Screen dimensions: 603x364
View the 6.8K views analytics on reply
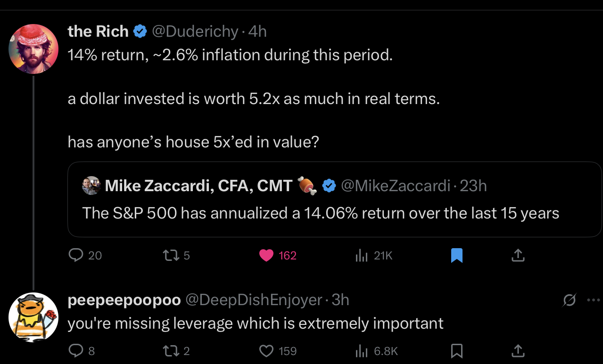point(361,350)
